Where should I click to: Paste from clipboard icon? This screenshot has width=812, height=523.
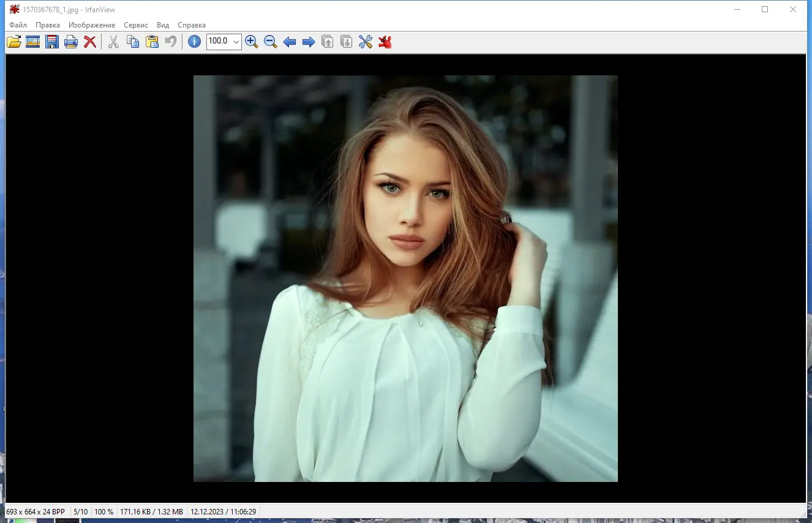click(152, 42)
